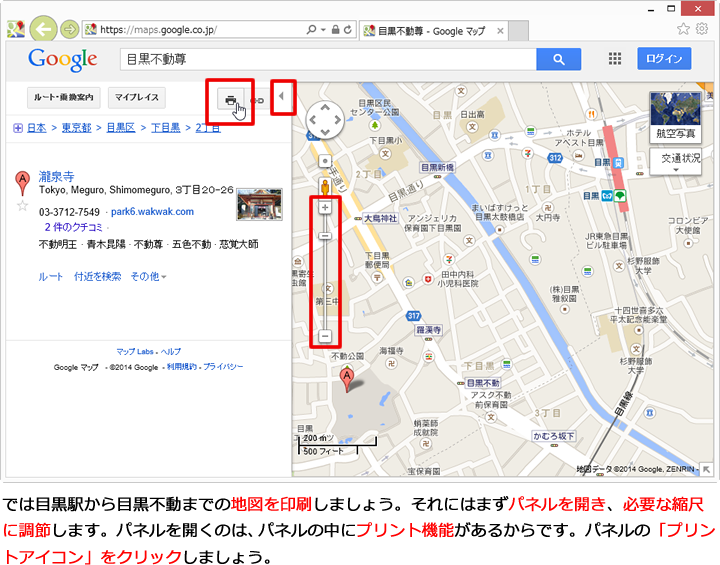Open the Google apps grid icon
The image size is (720, 565).
point(614,58)
